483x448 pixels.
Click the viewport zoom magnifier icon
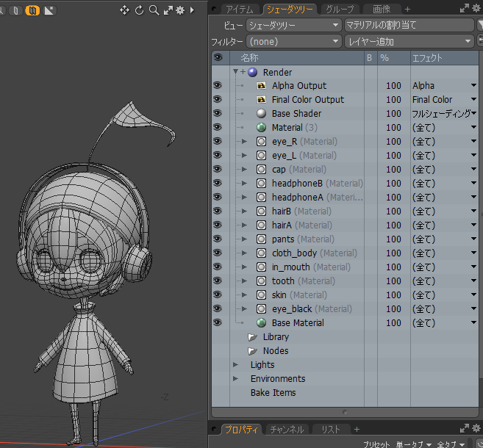(x=153, y=10)
